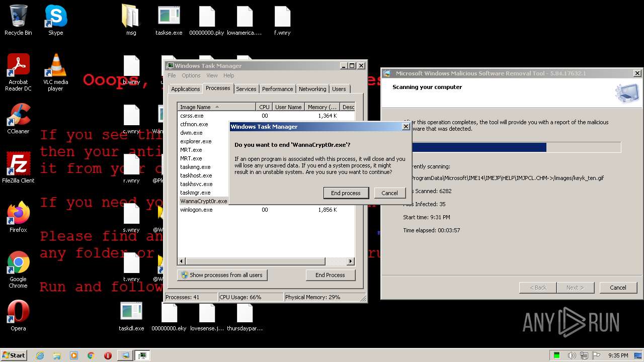Screen dimensions: 644x362
Task: Switch to the Users tab
Action: click(339, 89)
